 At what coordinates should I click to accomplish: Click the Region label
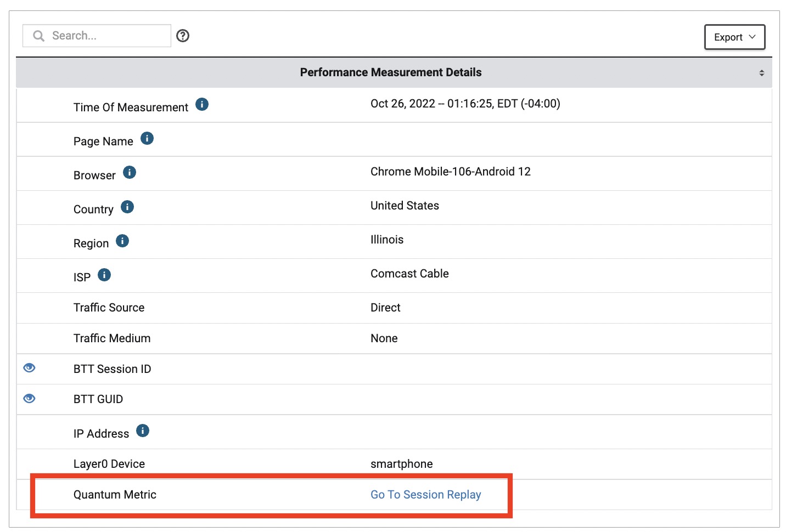[x=91, y=244]
